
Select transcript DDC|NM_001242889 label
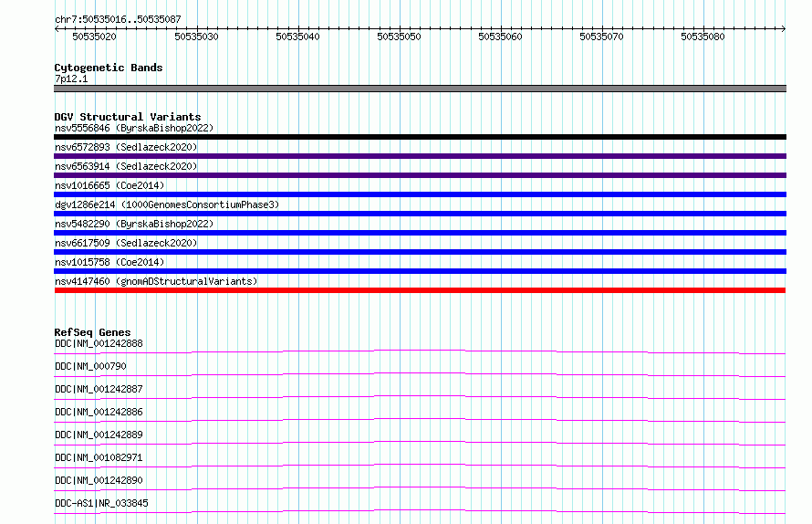click(99, 435)
